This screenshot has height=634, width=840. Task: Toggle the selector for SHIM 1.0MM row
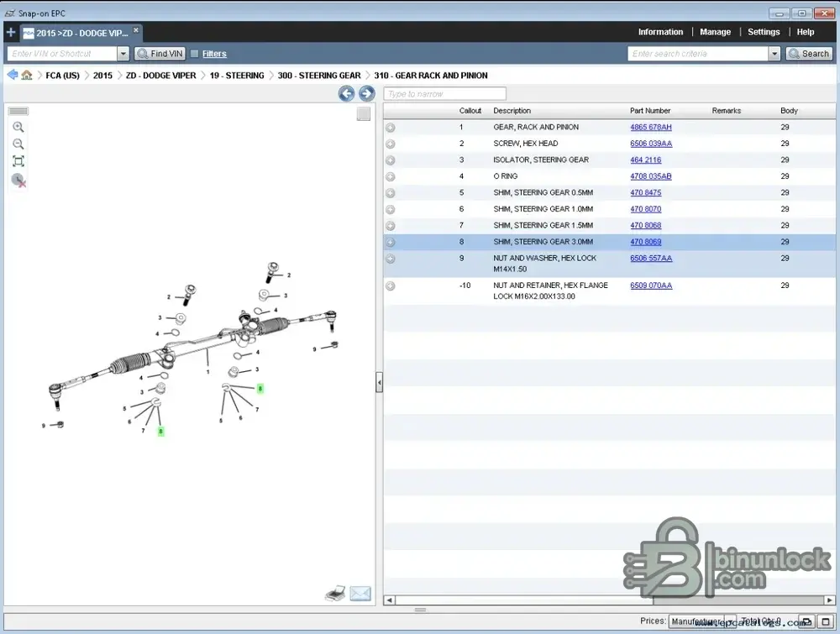click(x=391, y=209)
